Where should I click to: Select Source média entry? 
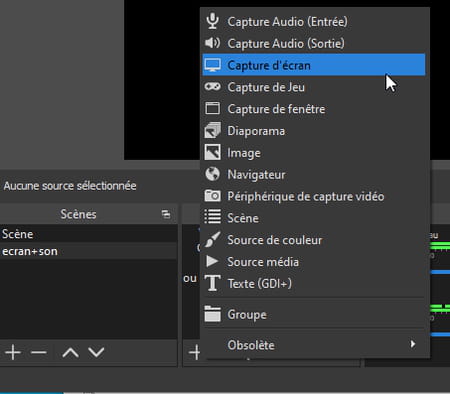(x=314, y=262)
